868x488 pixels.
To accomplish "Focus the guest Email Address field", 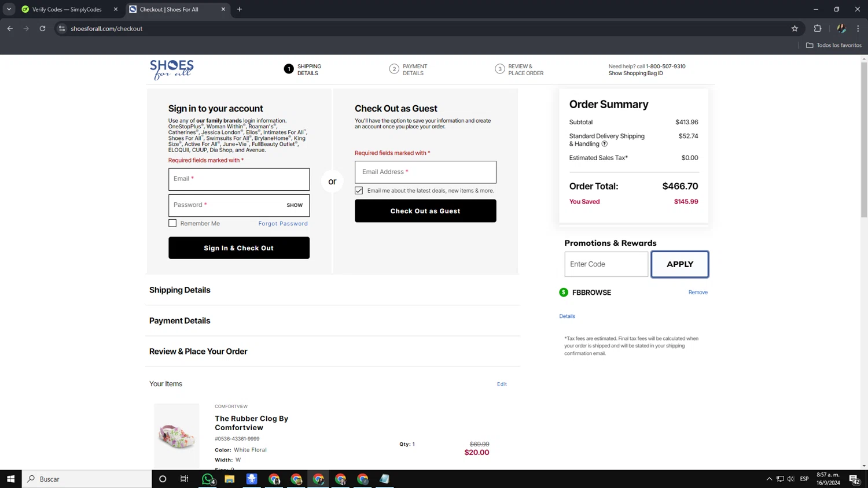I will coord(425,172).
